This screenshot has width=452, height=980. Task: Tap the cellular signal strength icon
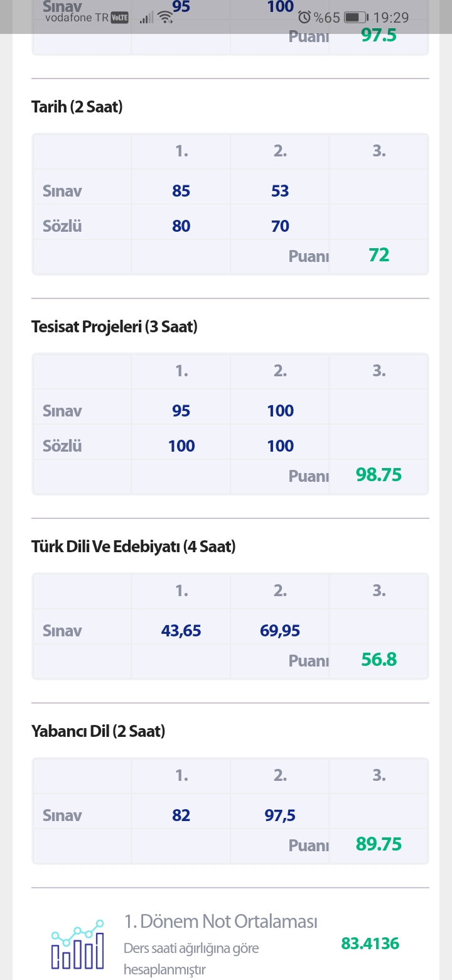coord(147,18)
